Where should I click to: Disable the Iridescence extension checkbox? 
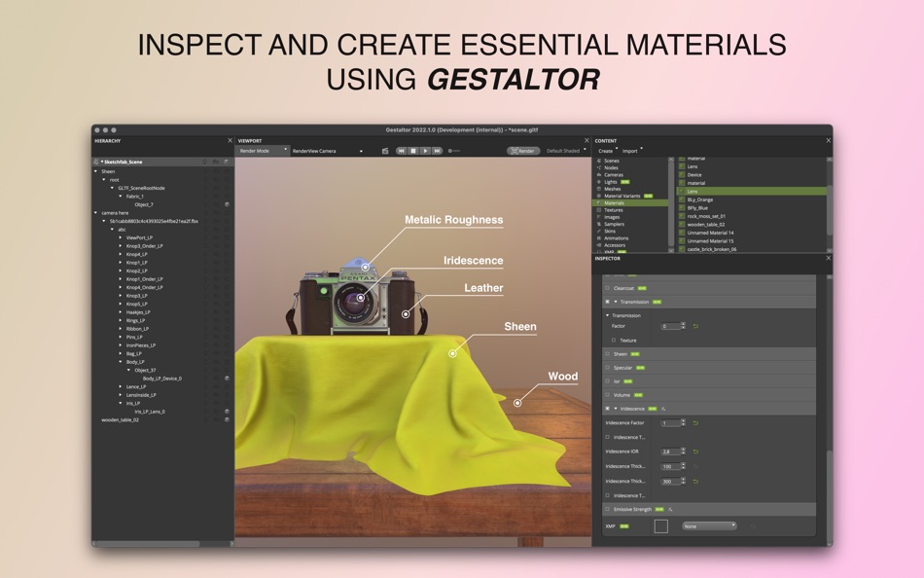coord(608,409)
